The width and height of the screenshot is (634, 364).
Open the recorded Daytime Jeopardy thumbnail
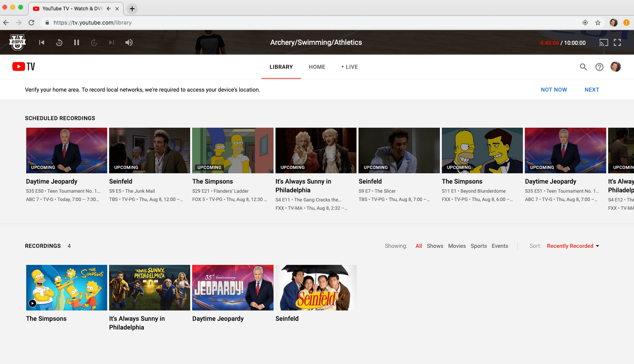coord(233,287)
